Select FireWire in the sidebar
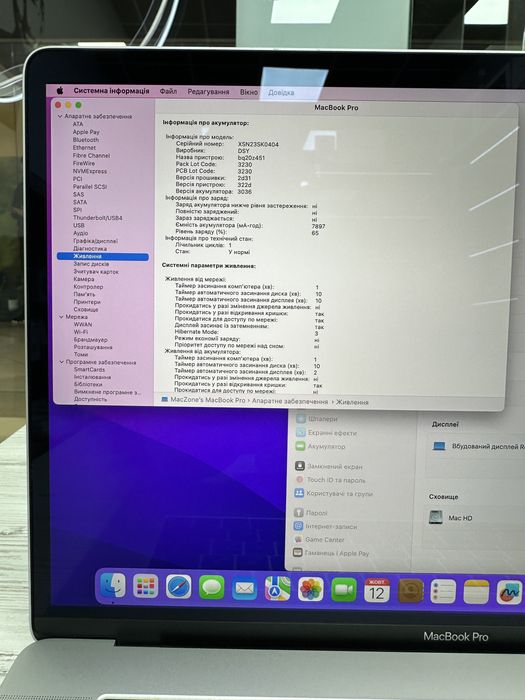Screen dimensions: 525x700 (x=84, y=163)
